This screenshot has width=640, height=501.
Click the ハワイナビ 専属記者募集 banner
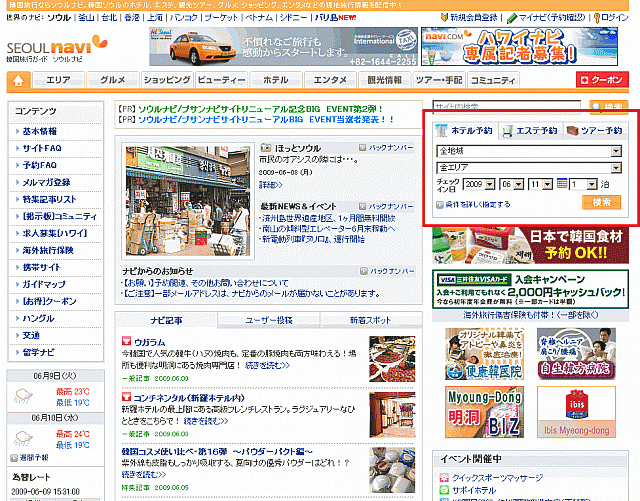pyautogui.click(x=520, y=46)
